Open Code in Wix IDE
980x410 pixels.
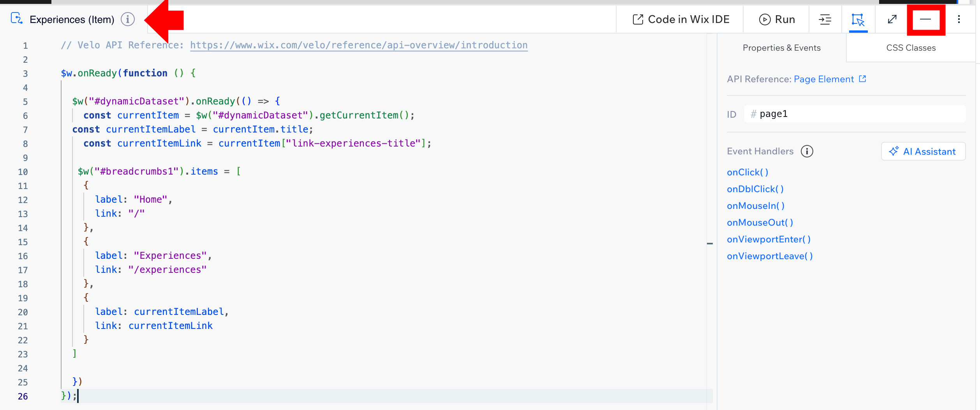coord(680,19)
